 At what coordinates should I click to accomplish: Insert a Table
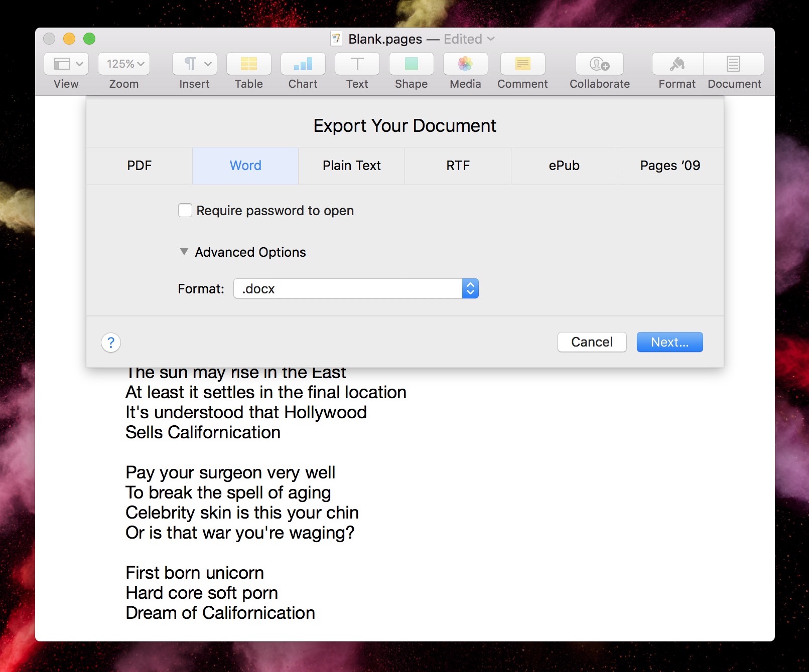(x=249, y=64)
